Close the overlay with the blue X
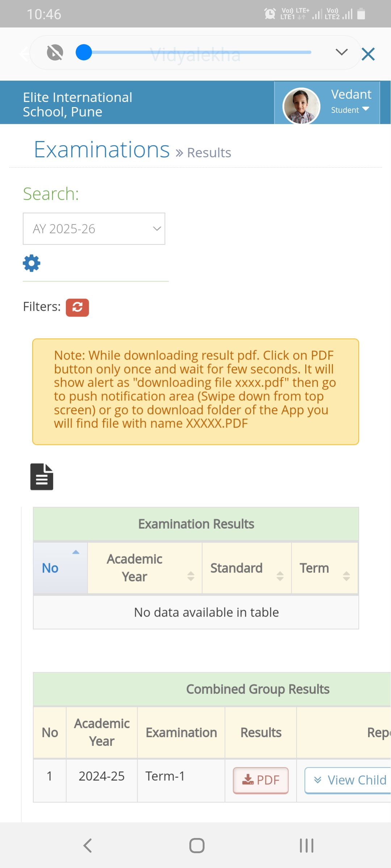This screenshot has height=868, width=391. [x=368, y=54]
